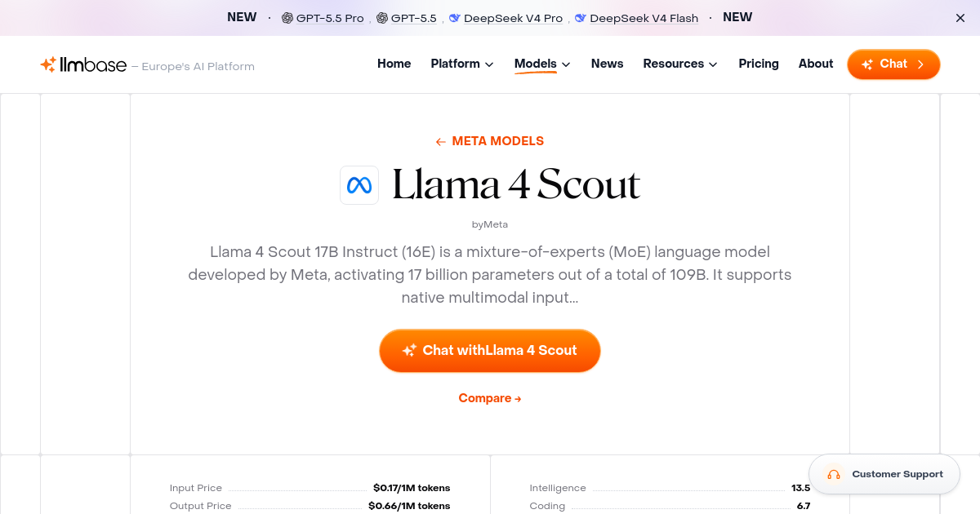Click the headset icon in Customer Support

point(834,474)
